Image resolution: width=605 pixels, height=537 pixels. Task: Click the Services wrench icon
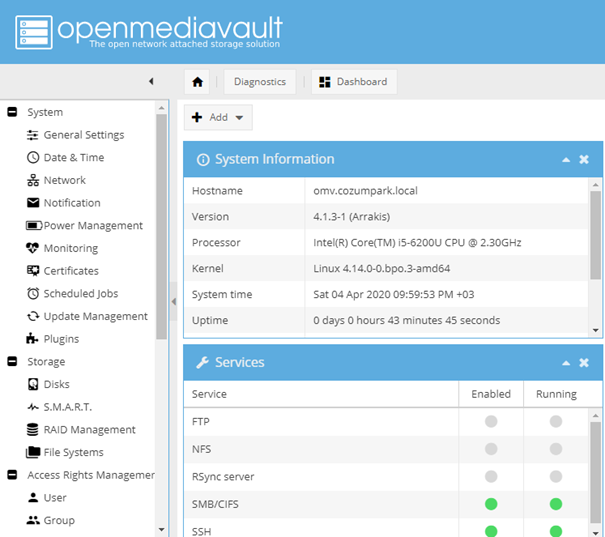click(203, 363)
